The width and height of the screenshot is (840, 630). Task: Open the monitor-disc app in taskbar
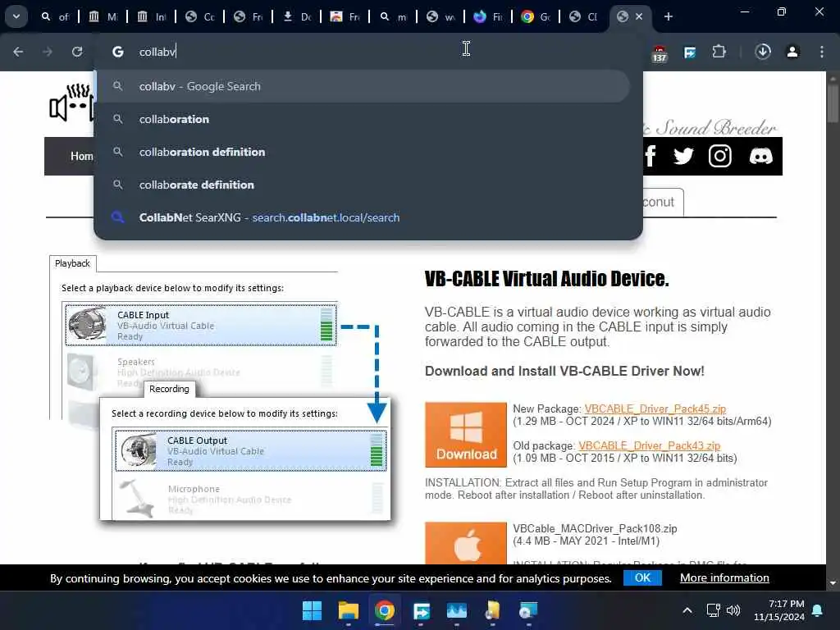528,610
